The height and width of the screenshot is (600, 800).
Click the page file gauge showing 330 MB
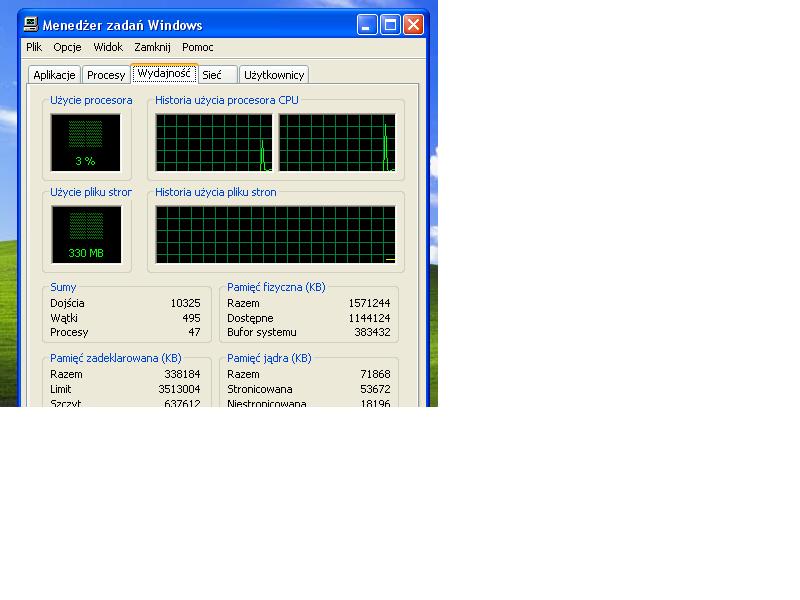[x=86, y=234]
